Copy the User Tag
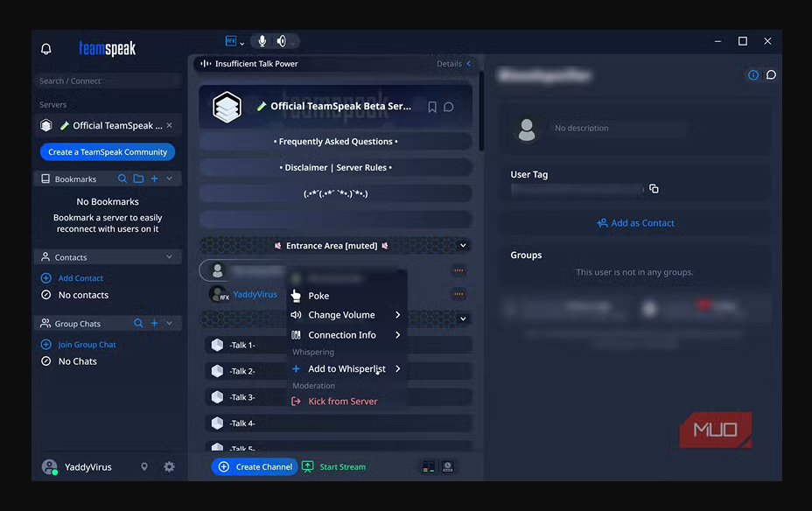 pyautogui.click(x=654, y=188)
